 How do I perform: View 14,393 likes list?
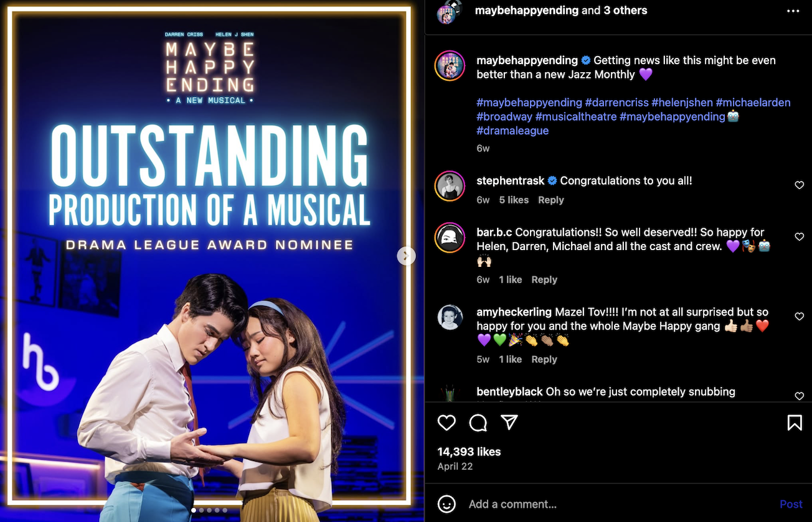[x=469, y=452]
